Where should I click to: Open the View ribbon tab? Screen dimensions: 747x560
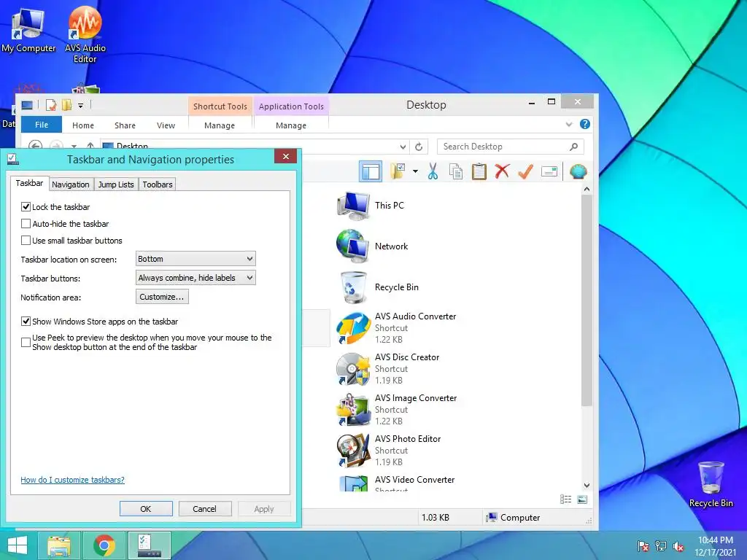pos(166,125)
